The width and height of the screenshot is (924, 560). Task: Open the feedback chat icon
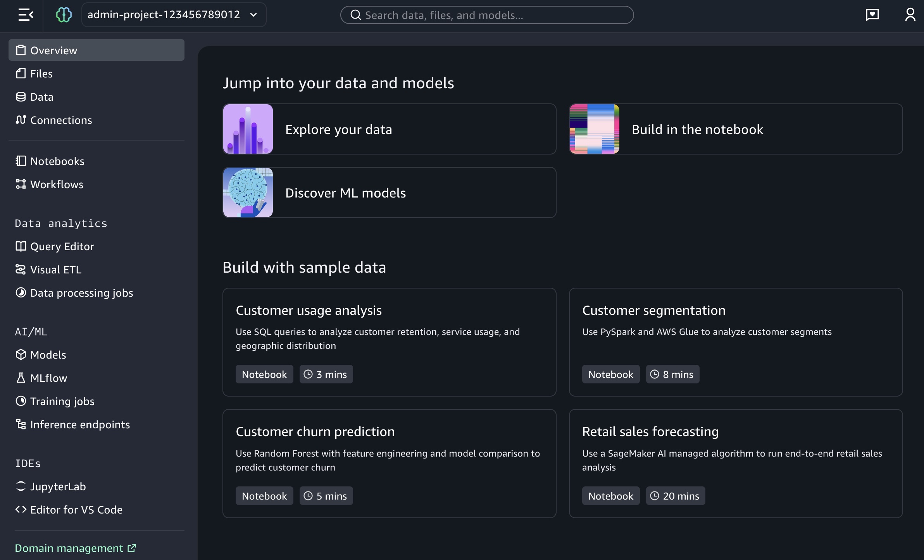tap(872, 15)
